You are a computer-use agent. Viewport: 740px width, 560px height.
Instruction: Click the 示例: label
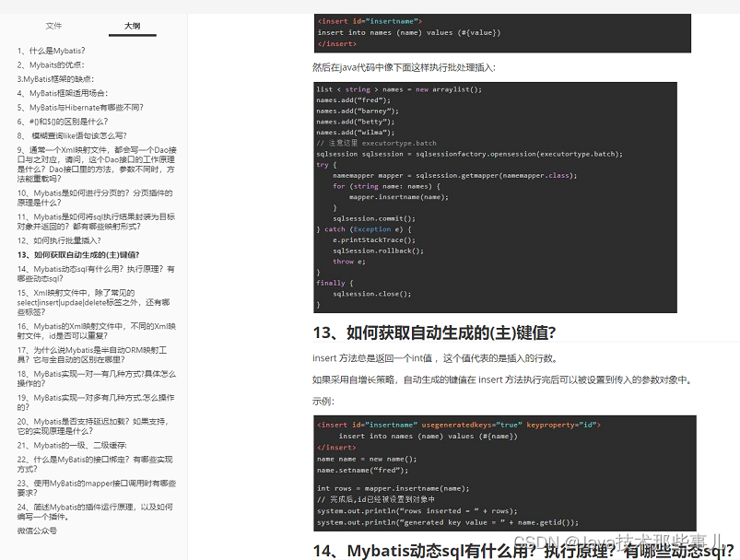pos(323,402)
